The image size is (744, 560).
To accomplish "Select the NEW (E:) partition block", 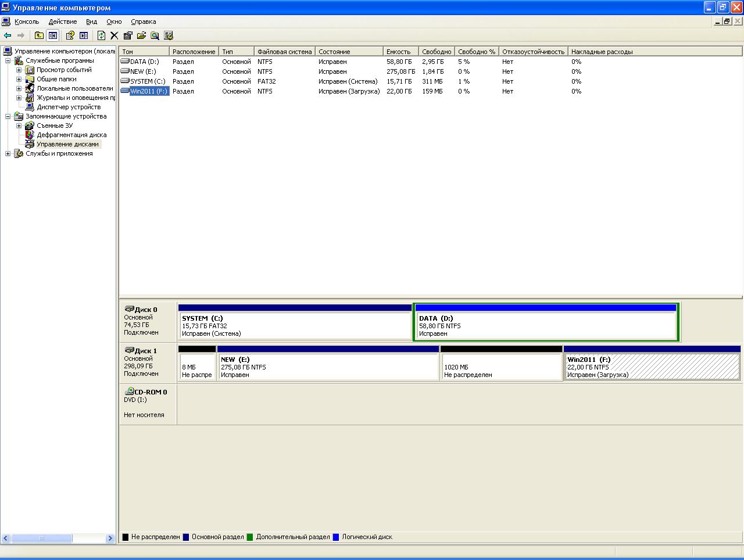I will pos(327,367).
